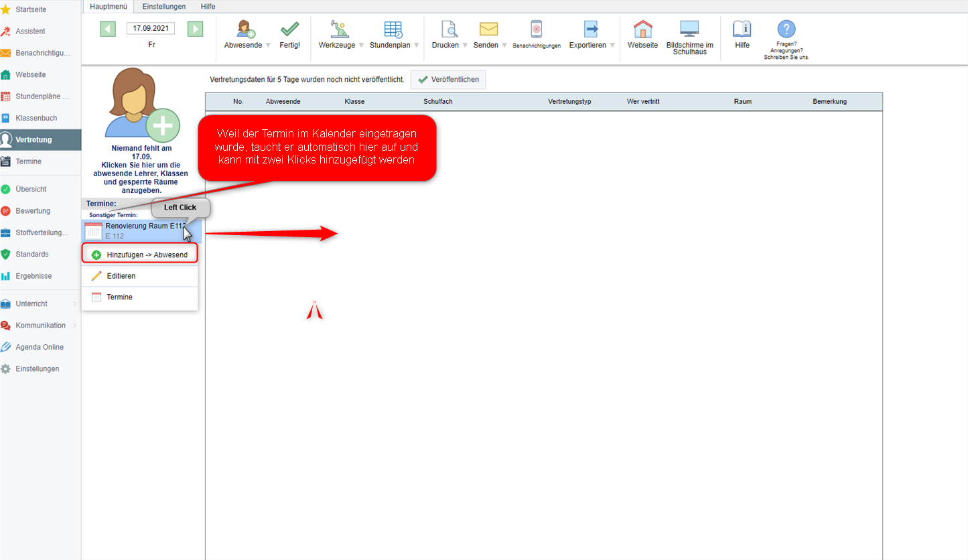Open Agenda Online in the sidebar

[40, 347]
